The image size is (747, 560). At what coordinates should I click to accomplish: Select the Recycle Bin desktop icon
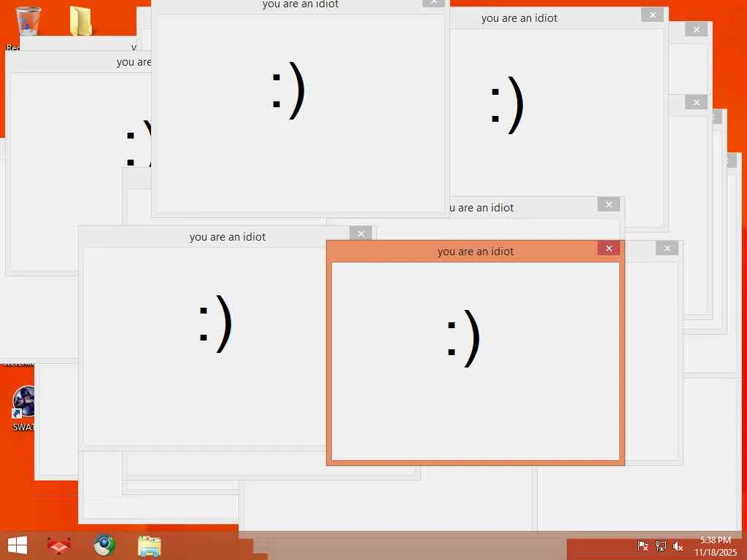click(x=28, y=21)
